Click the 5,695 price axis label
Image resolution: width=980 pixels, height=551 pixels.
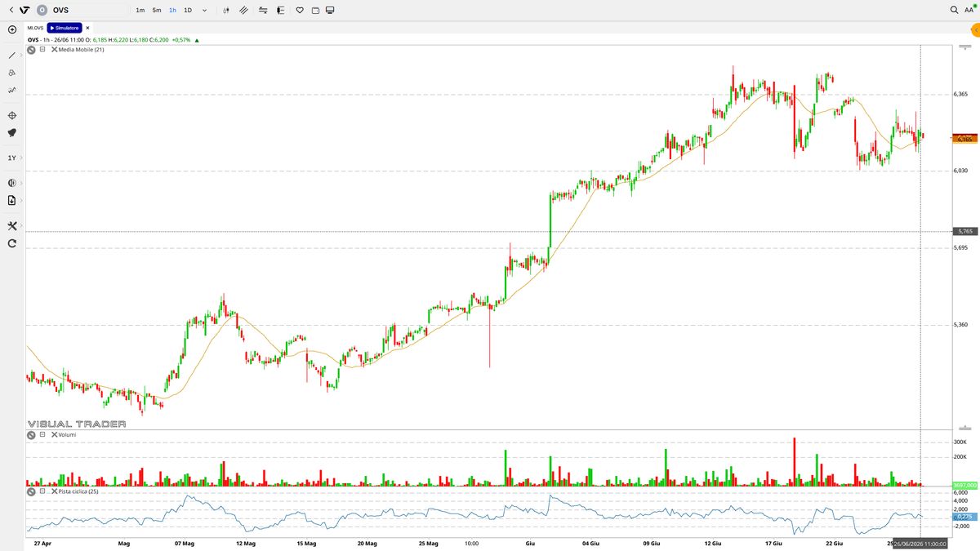point(960,247)
